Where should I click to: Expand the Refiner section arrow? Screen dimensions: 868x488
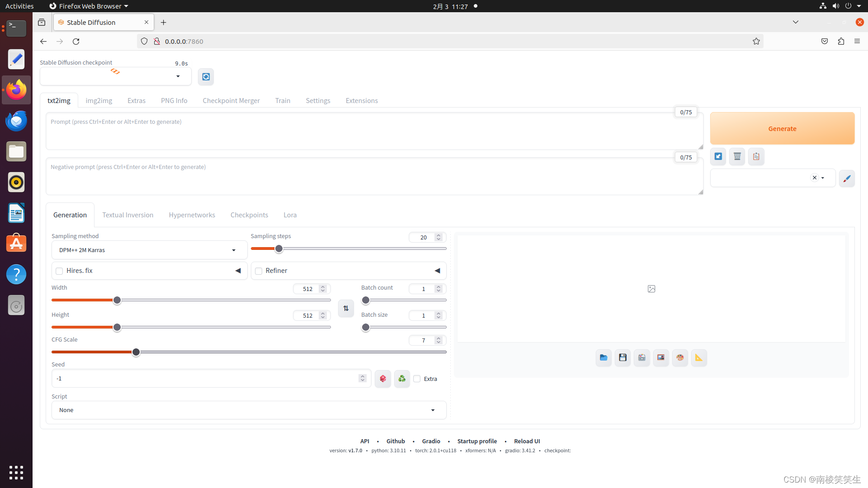coord(437,271)
